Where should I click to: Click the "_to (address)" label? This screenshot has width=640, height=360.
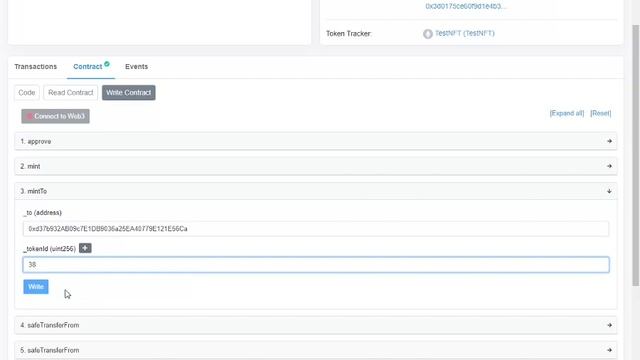[42, 213]
